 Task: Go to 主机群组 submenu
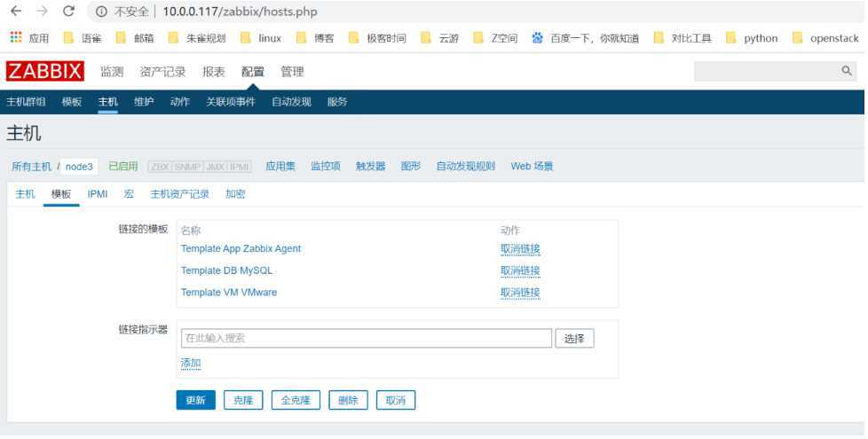coord(26,102)
